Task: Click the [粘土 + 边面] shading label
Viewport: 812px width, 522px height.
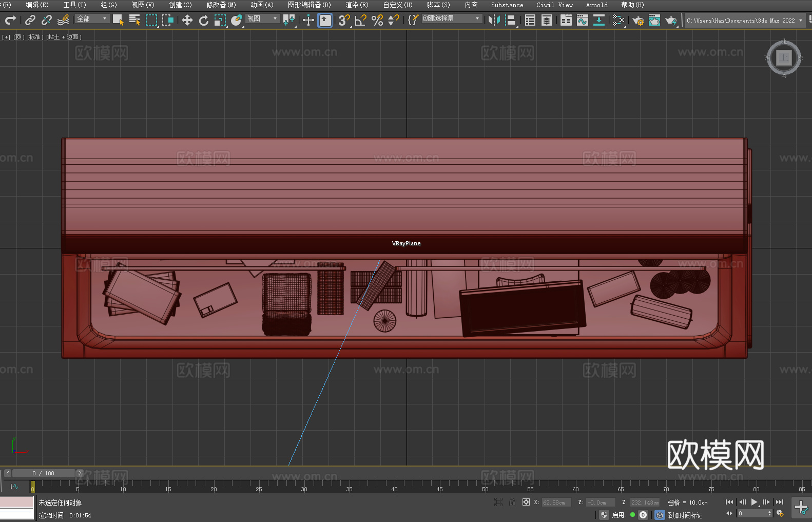Action: (64, 37)
